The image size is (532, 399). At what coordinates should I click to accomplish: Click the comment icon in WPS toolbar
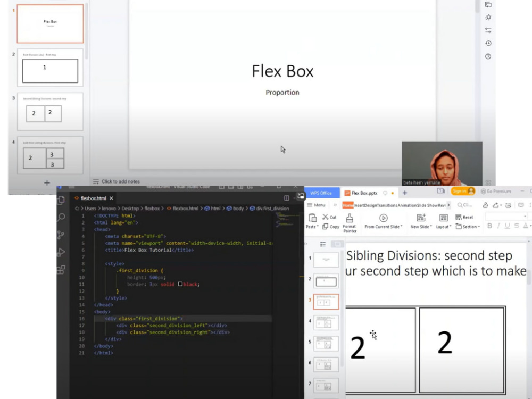521,205
